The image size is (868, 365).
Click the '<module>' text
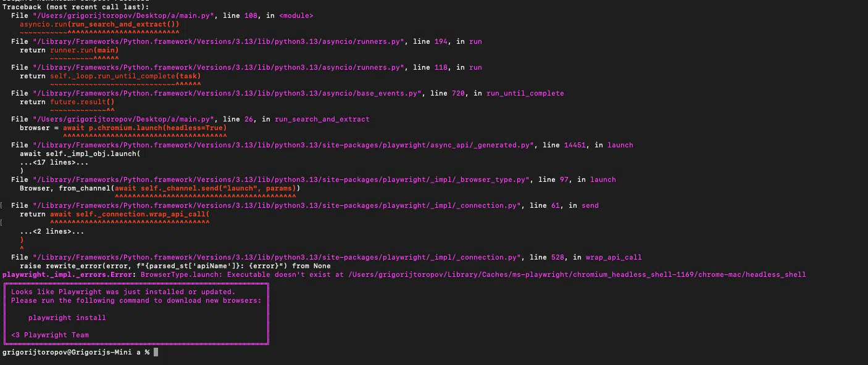[296, 15]
